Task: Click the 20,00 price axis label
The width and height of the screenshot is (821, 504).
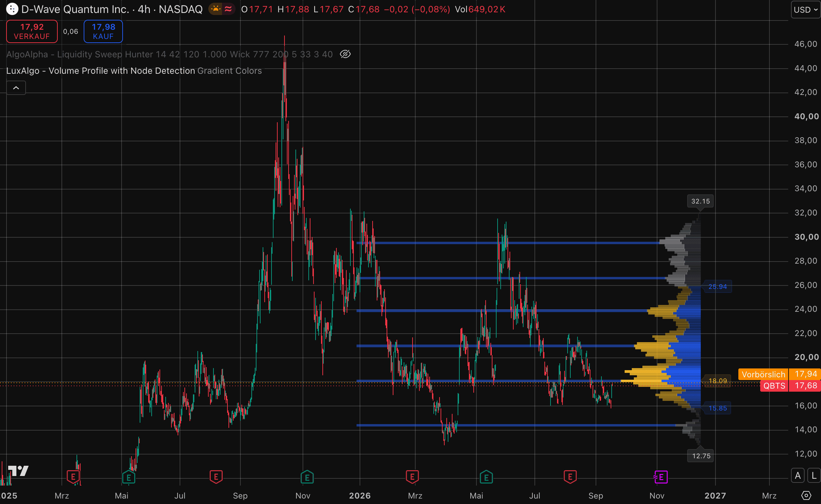Action: pyautogui.click(x=806, y=357)
